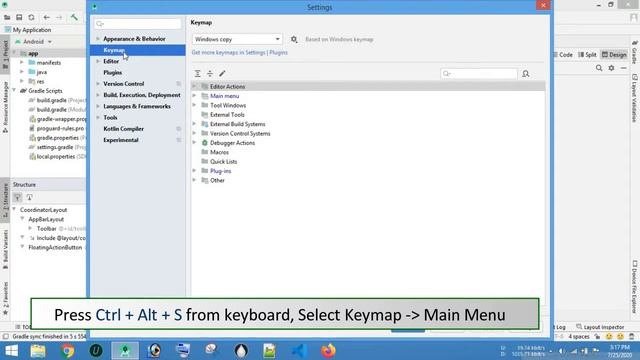The width and height of the screenshot is (640, 360).
Task: Click the pencil edit shortcut icon
Action: click(222, 73)
